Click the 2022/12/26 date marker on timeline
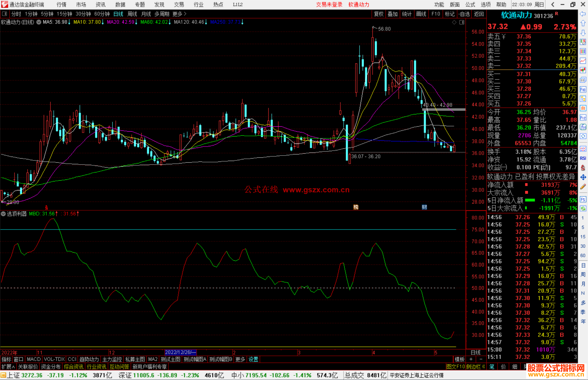This screenshot has height=380, width=588. pyautogui.click(x=180, y=352)
